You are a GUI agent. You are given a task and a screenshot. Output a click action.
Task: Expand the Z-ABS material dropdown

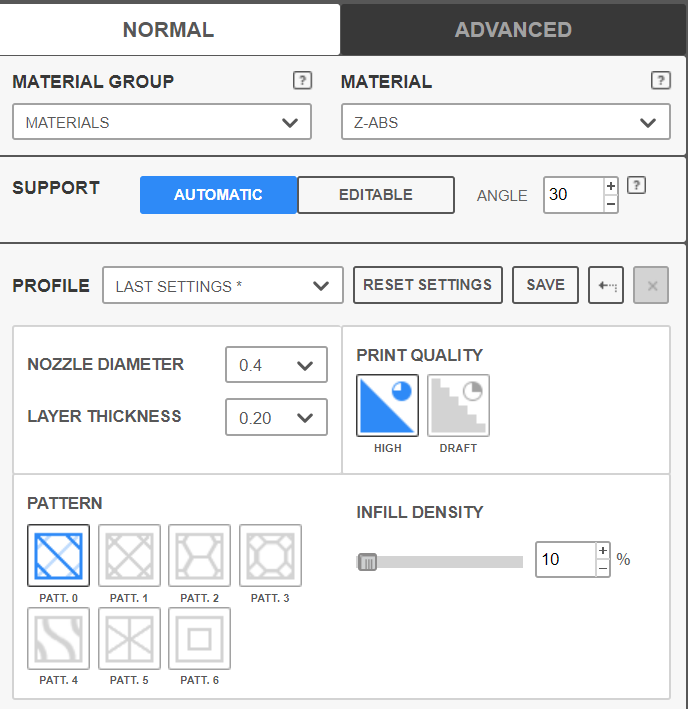click(505, 123)
